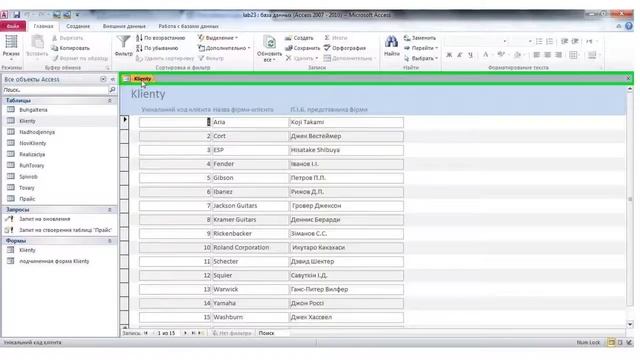Screen dimensions: 640x360
Task: Click Создать new record
Action: (299, 38)
